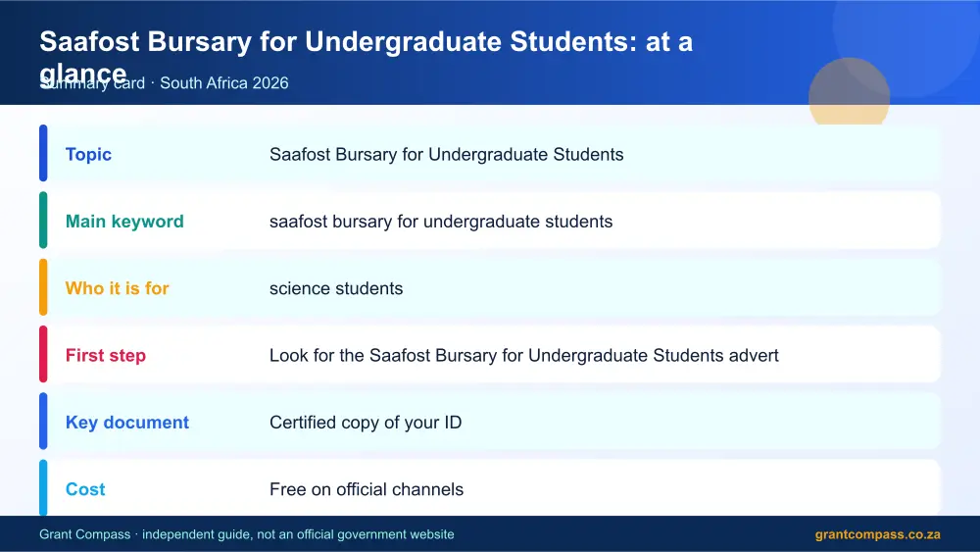The height and width of the screenshot is (552, 980).
Task: Click the 'South Africa 2026' subtitle
Action: click(x=224, y=83)
